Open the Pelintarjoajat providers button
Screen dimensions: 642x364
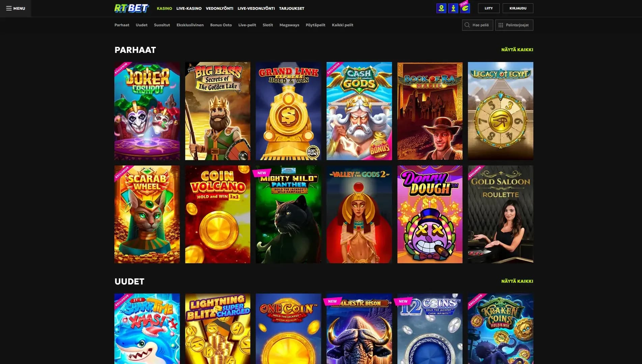click(x=514, y=25)
